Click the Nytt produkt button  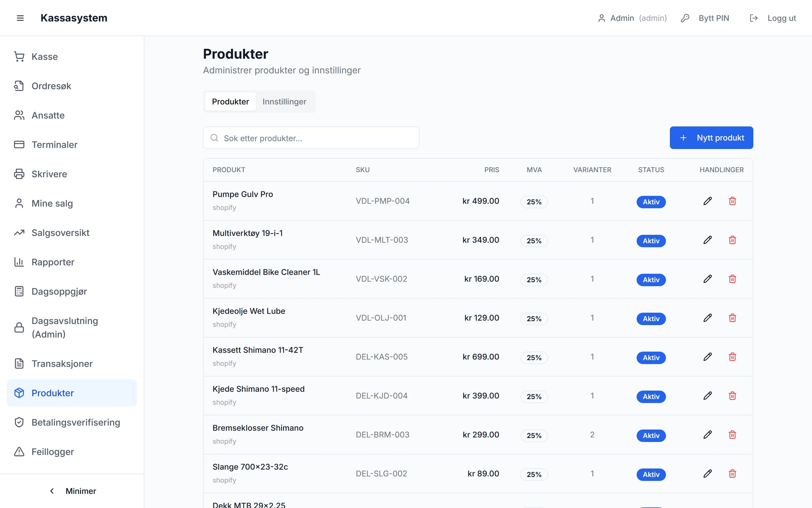pos(711,138)
